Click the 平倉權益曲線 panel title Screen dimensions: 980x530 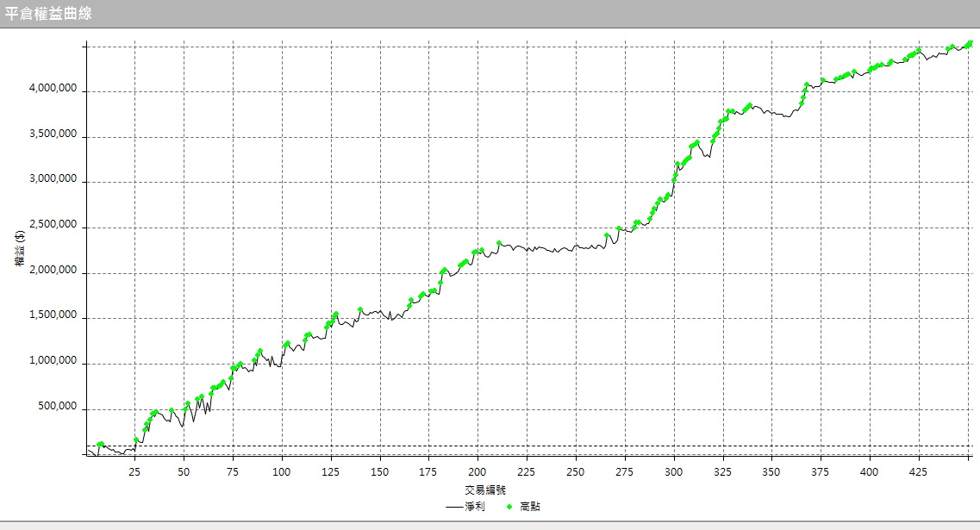48,13
